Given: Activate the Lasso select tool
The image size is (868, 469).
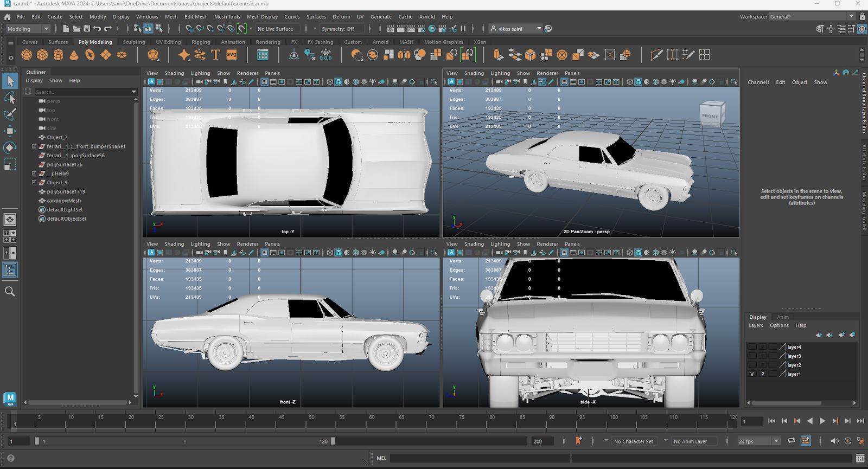Looking at the screenshot, I should (x=10, y=98).
